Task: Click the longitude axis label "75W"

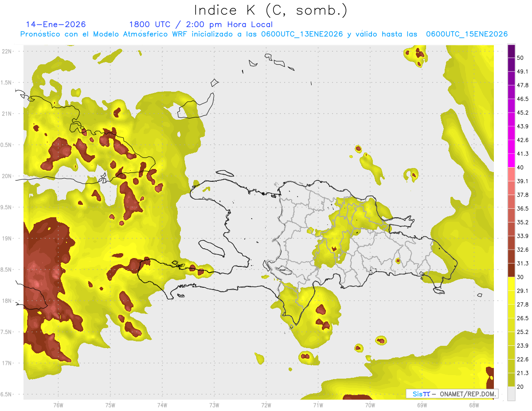Action: click(x=110, y=405)
